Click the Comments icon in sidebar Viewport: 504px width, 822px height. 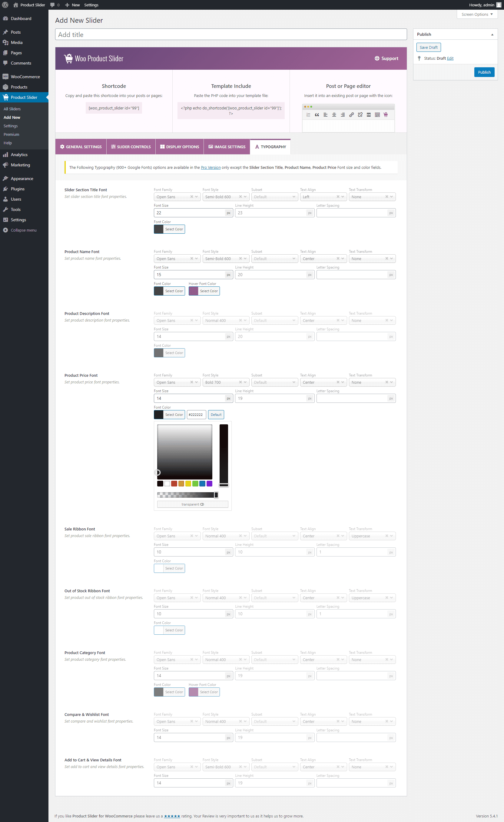pos(5,63)
